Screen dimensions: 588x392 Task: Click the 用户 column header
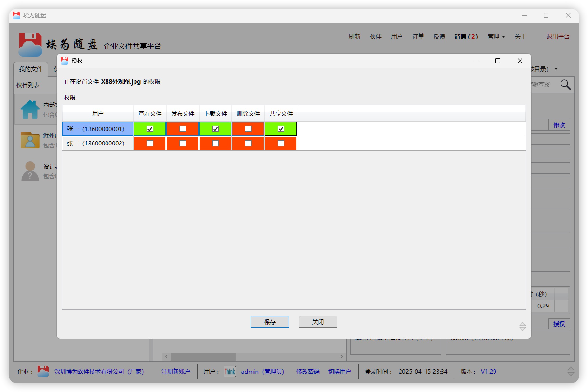point(97,113)
